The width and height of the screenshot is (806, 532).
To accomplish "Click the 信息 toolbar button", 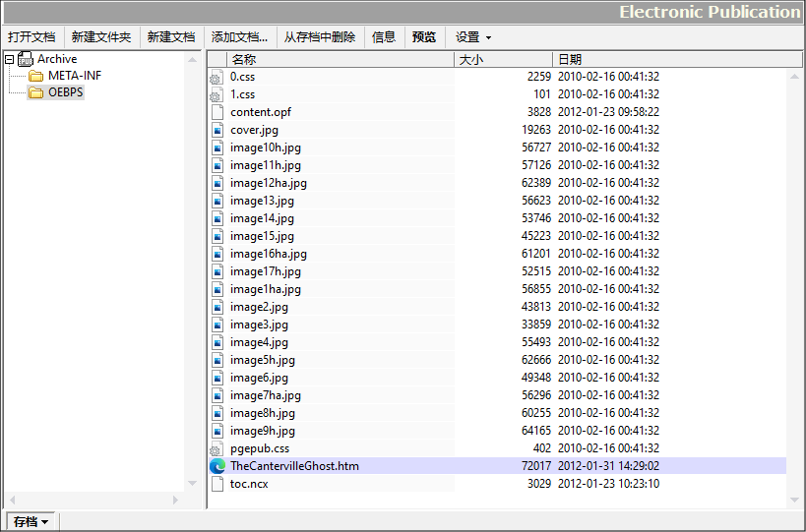I will tap(384, 37).
